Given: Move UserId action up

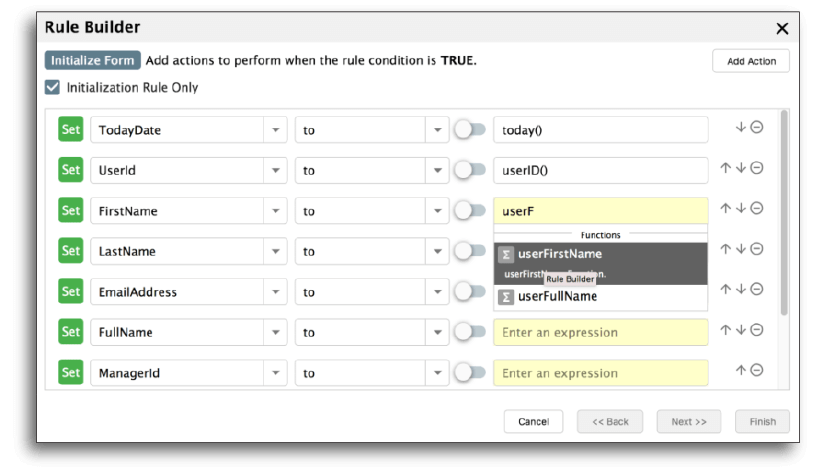Looking at the screenshot, I should (x=725, y=168).
